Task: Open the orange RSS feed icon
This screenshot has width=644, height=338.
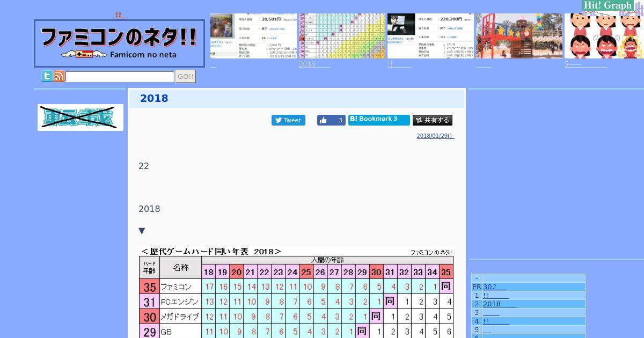Action: (59, 76)
